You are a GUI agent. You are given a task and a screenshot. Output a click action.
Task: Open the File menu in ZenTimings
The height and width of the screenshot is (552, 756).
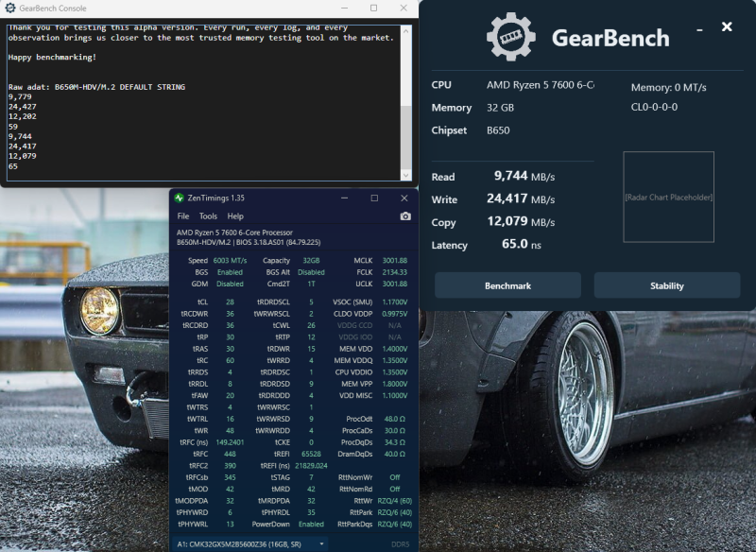(x=183, y=216)
